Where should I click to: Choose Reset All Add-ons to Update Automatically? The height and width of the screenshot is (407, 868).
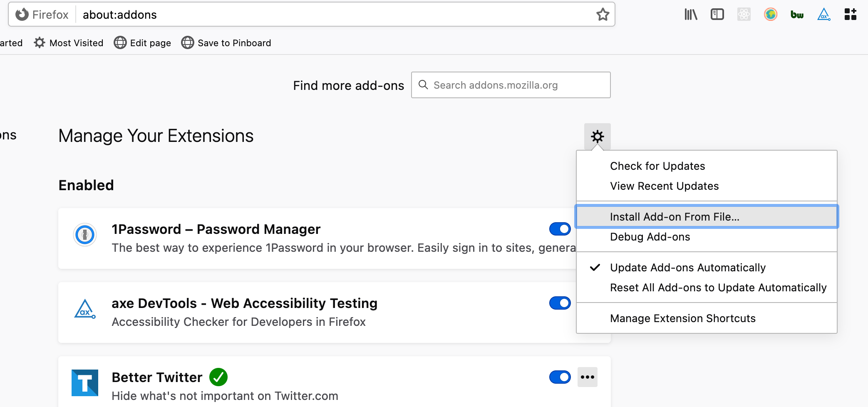707,288
